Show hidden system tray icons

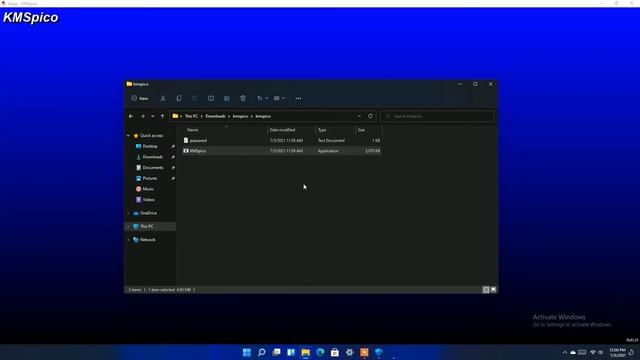564,353
